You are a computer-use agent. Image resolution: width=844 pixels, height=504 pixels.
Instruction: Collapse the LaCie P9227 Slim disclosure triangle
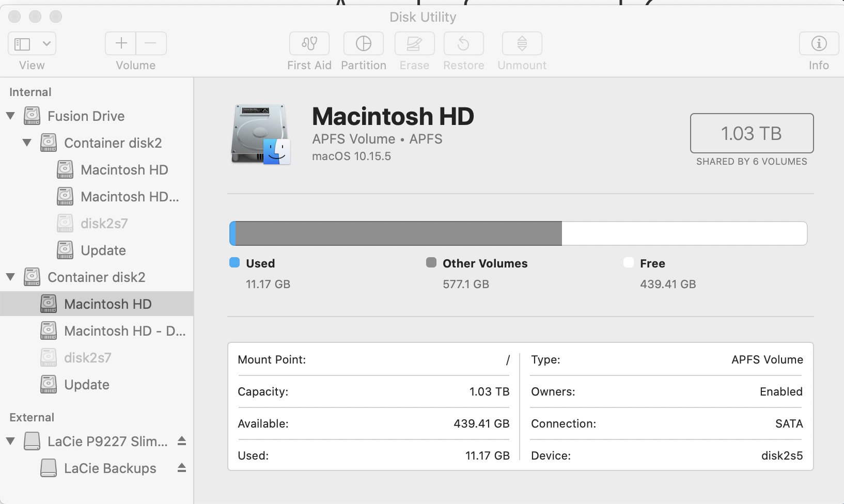click(10, 442)
